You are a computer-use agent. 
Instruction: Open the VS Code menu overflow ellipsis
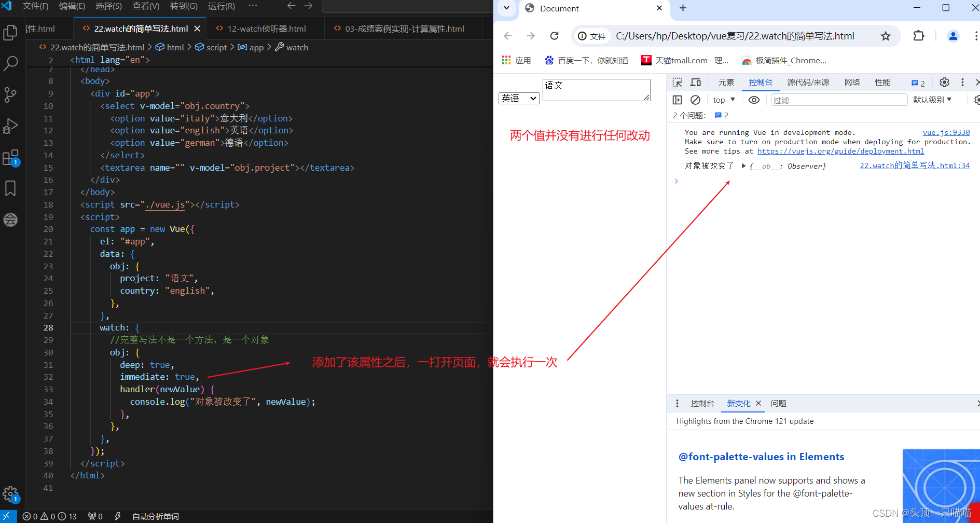coord(253,6)
